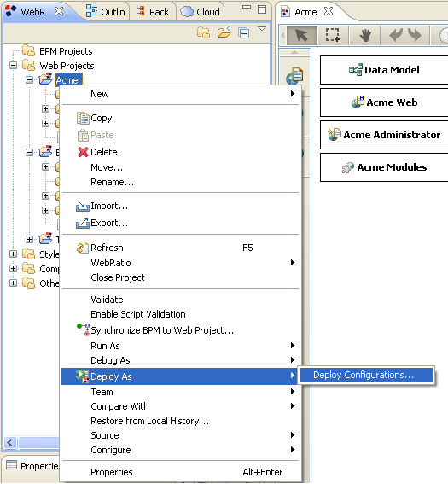Click the Properties view icon at bottom
The image size is (448, 484).
pos(12,465)
